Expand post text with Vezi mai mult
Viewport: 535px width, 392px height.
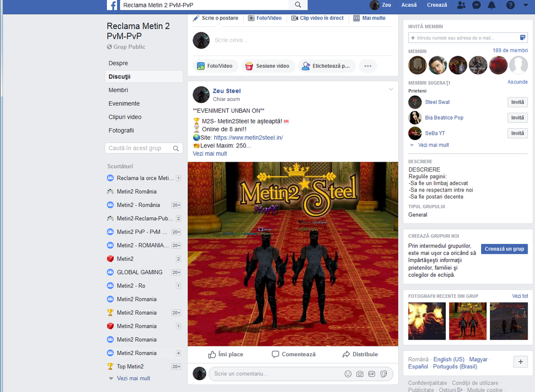209,154
